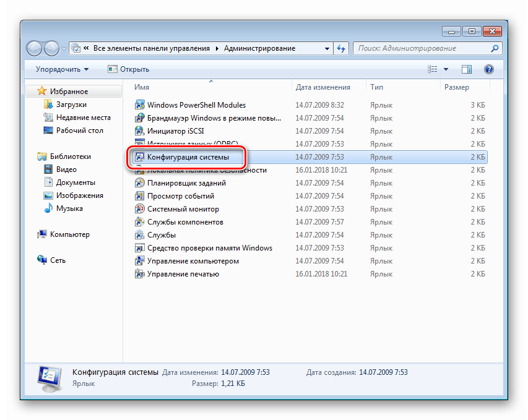Viewport: 528px width, 420px height.
Task: Sort by the Тип column header
Action: (x=403, y=87)
